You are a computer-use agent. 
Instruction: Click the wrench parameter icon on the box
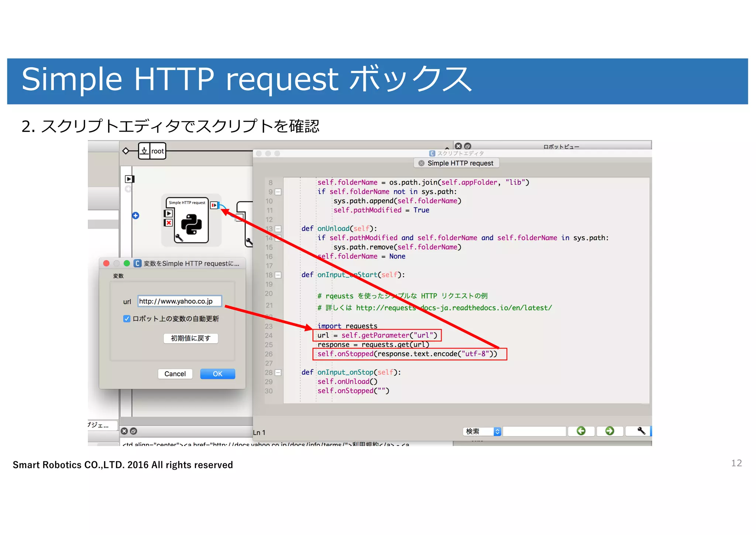pos(179,238)
